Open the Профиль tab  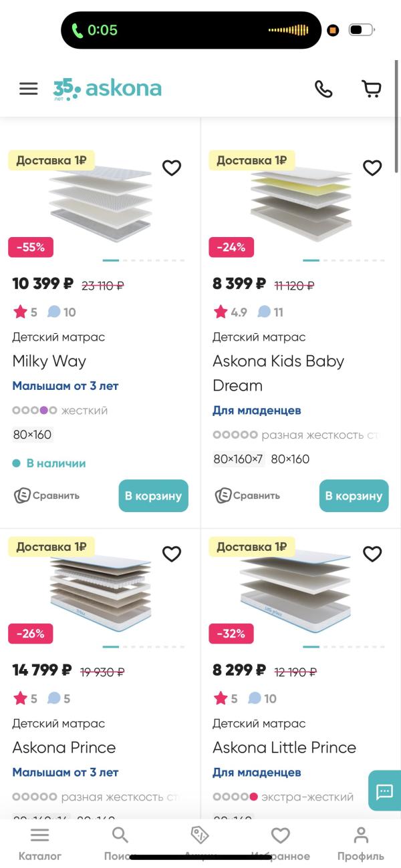click(361, 844)
